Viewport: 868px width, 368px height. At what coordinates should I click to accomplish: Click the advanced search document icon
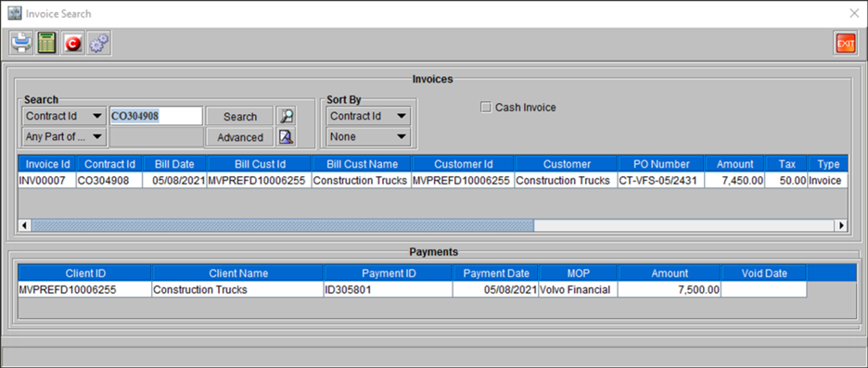point(287,136)
